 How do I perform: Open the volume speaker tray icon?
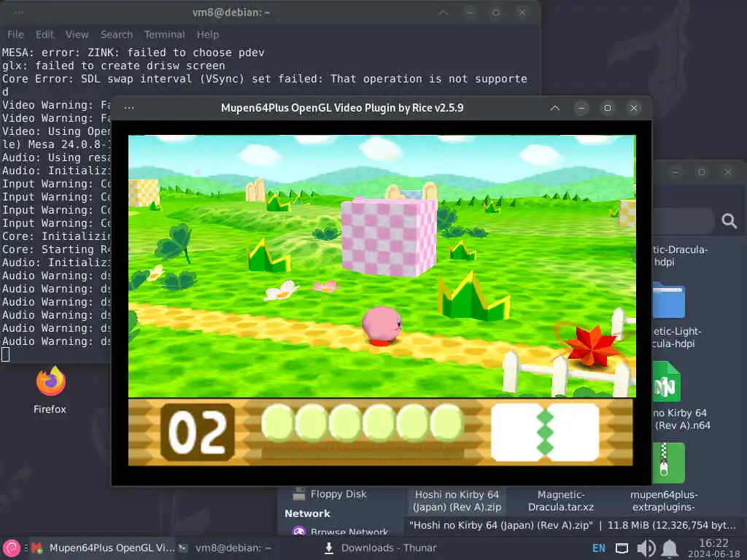click(x=646, y=548)
